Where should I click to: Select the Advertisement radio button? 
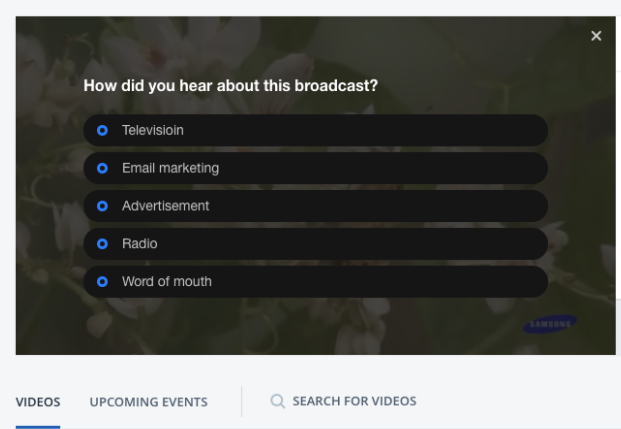(102, 206)
